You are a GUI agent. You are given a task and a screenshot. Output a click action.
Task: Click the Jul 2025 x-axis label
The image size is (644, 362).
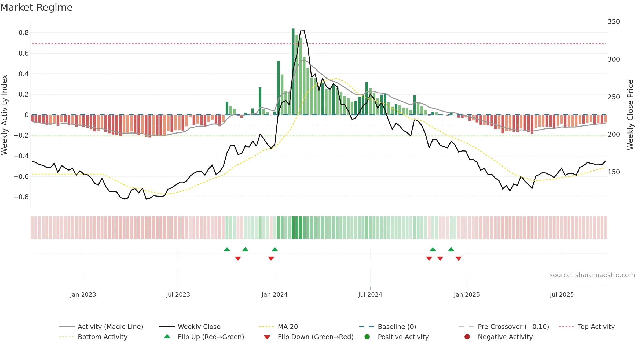[562, 294]
